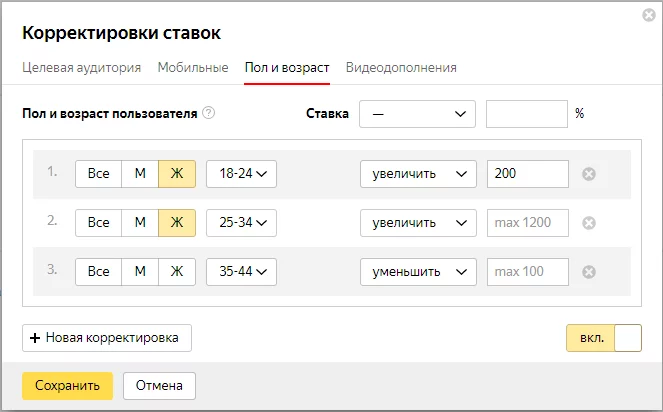Select Все gender in row 2
Viewport: 663px width, 412px height.
[99, 223]
